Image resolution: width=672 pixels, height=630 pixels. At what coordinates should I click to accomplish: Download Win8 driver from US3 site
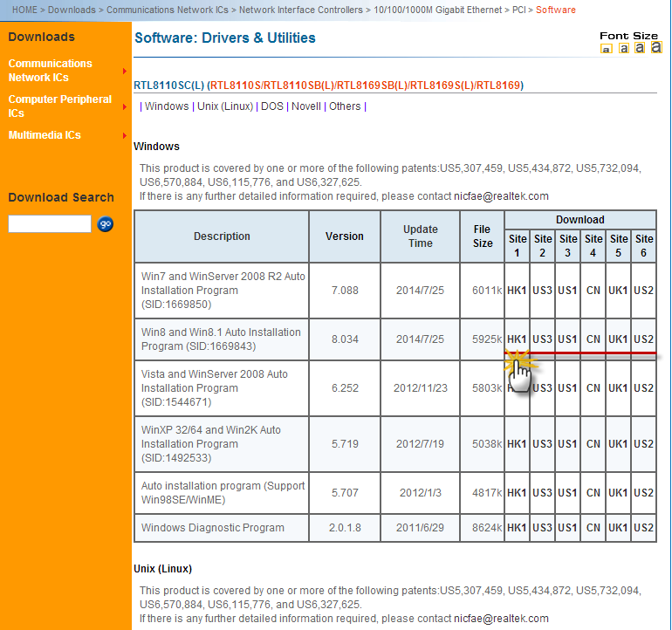click(542, 339)
